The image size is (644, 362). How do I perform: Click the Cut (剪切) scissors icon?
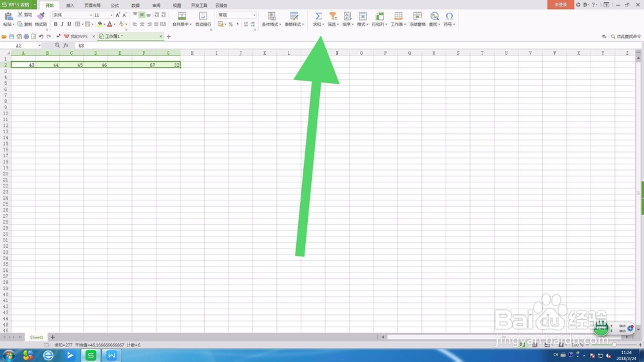click(x=20, y=15)
